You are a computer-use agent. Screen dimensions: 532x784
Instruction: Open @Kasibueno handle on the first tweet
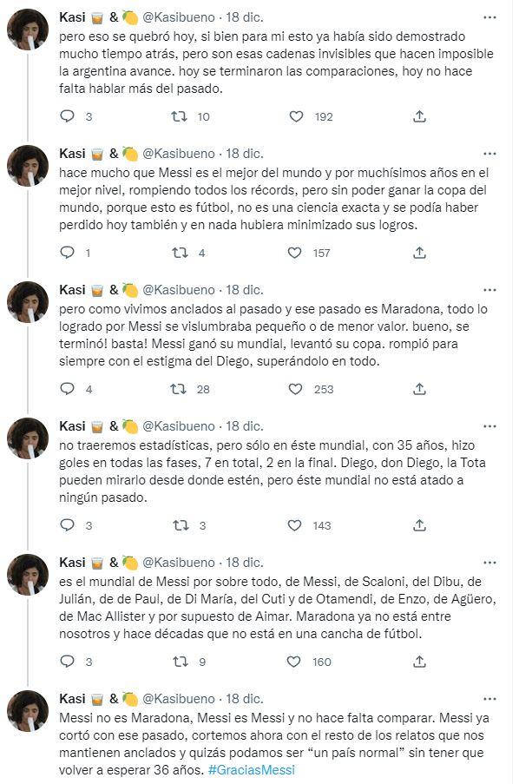point(178,16)
